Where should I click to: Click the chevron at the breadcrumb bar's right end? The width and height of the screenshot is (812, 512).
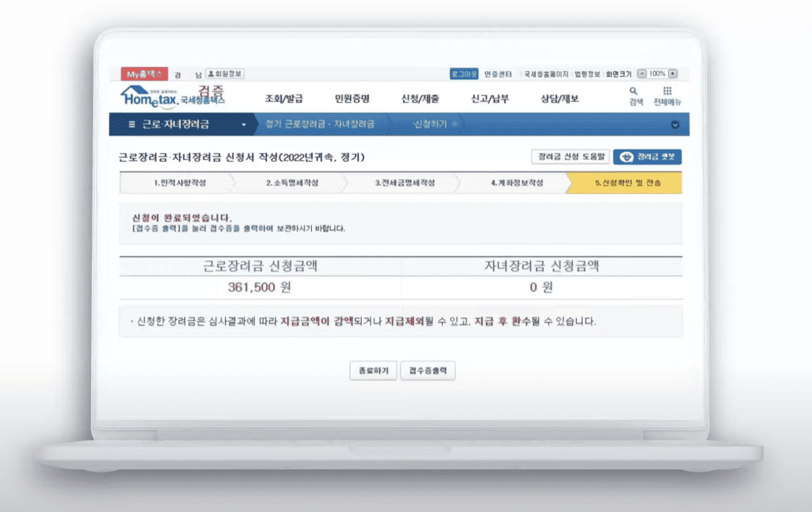click(x=675, y=125)
